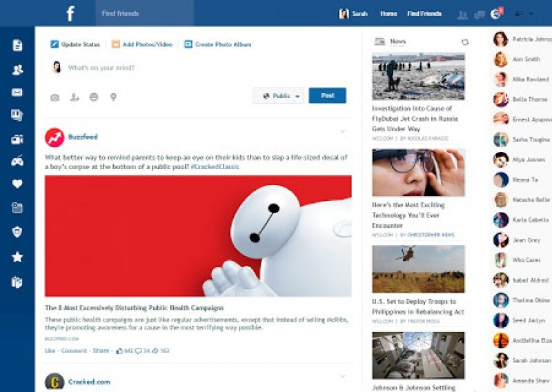The height and width of the screenshot is (392, 552).
Task: Click the Facebook logo in the header
Action: (x=70, y=14)
